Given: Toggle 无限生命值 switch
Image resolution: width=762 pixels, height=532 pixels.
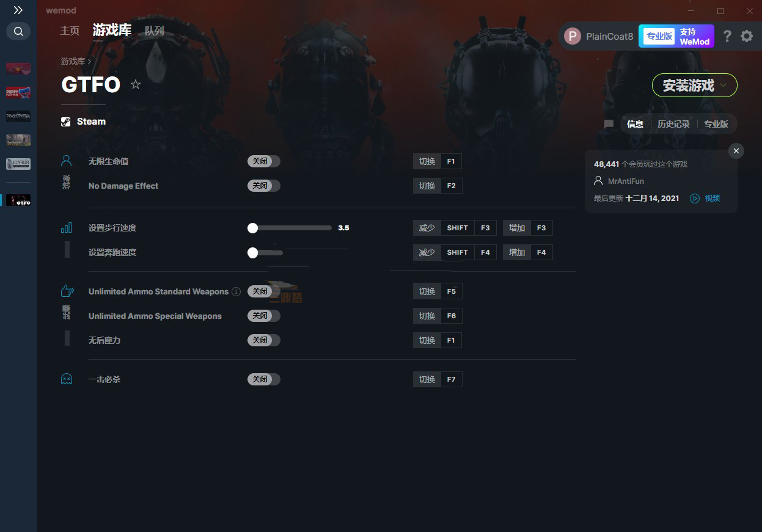Looking at the screenshot, I should [x=264, y=161].
